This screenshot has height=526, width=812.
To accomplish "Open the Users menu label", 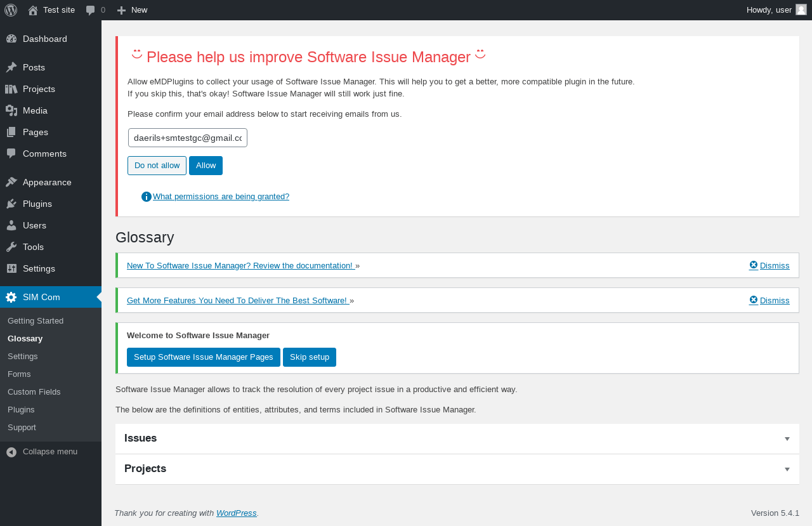I will point(34,225).
